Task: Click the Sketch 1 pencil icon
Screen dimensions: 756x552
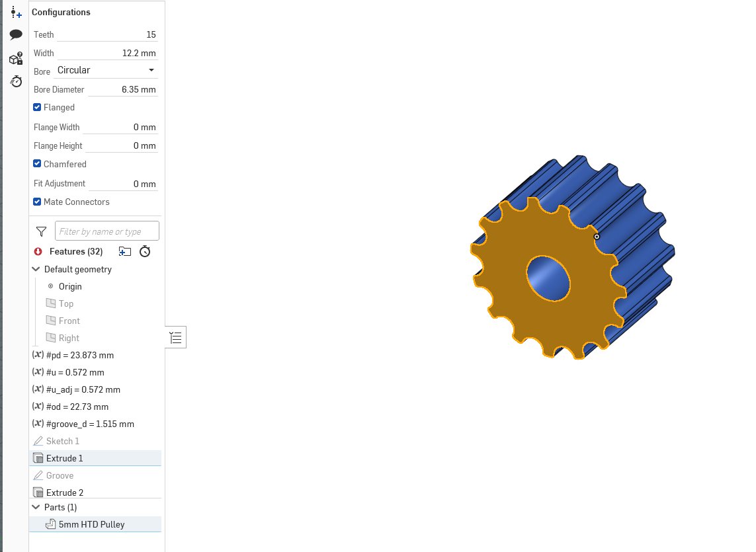Action: click(x=38, y=441)
